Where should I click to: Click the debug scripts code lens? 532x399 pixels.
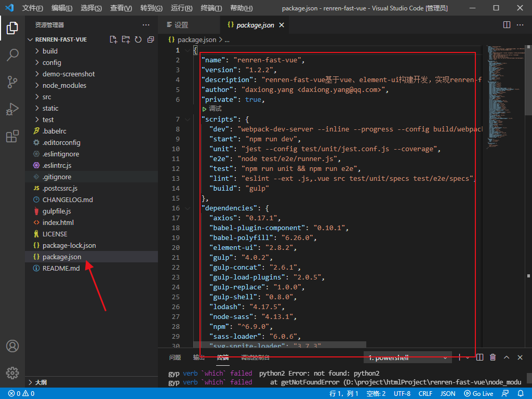tap(212, 109)
